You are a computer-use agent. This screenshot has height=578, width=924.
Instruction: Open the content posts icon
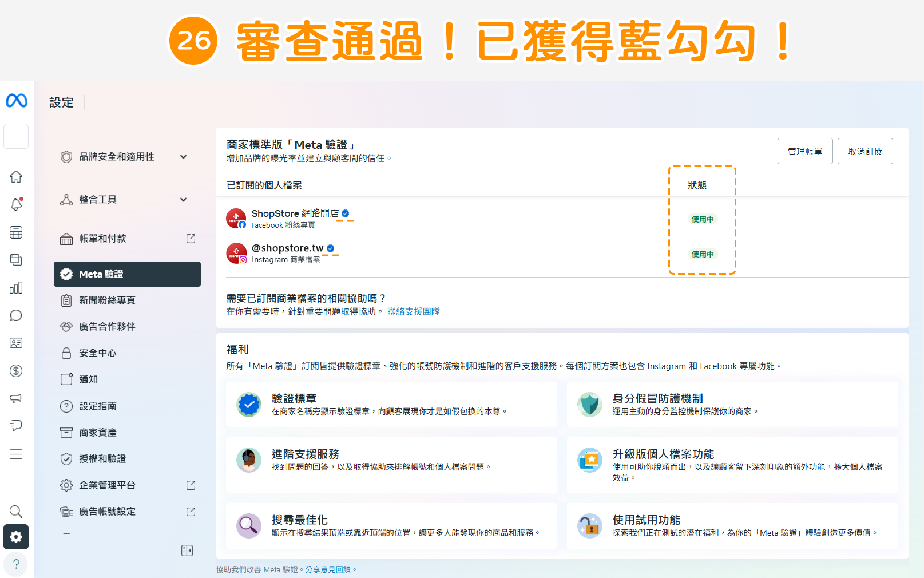pos(16,260)
